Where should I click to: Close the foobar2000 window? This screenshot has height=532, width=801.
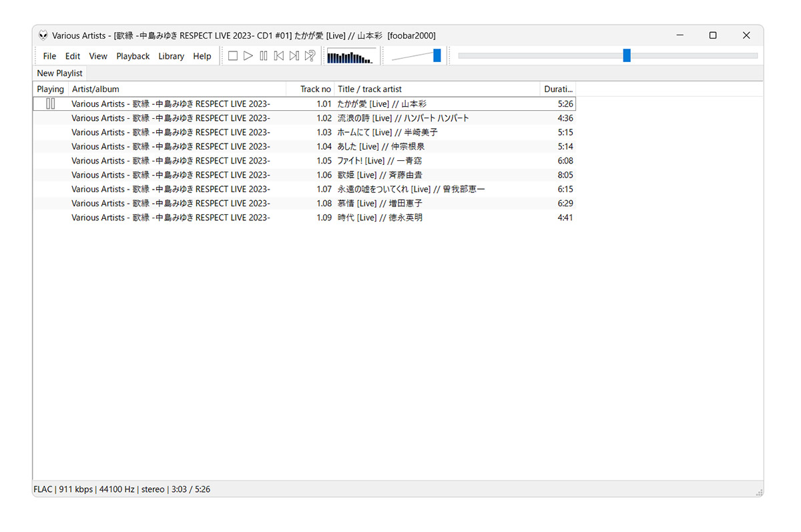click(x=746, y=35)
